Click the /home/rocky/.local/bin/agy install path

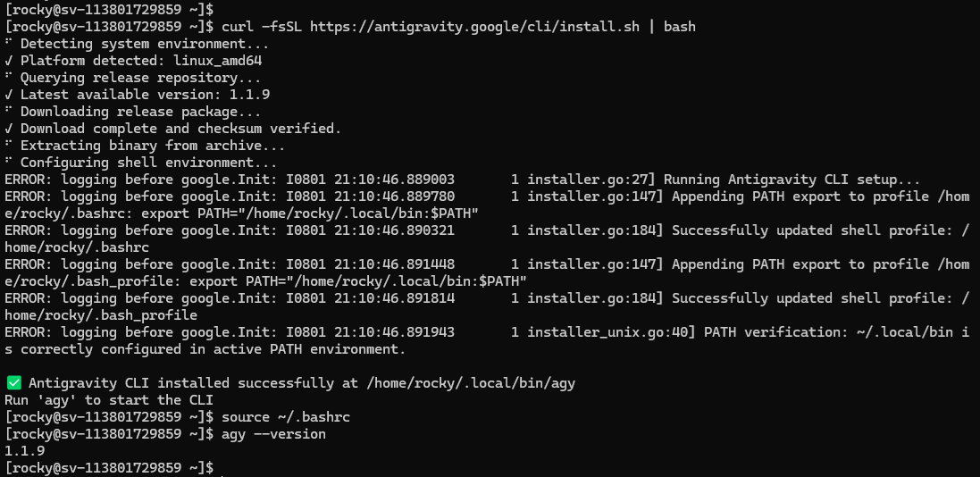click(x=471, y=382)
